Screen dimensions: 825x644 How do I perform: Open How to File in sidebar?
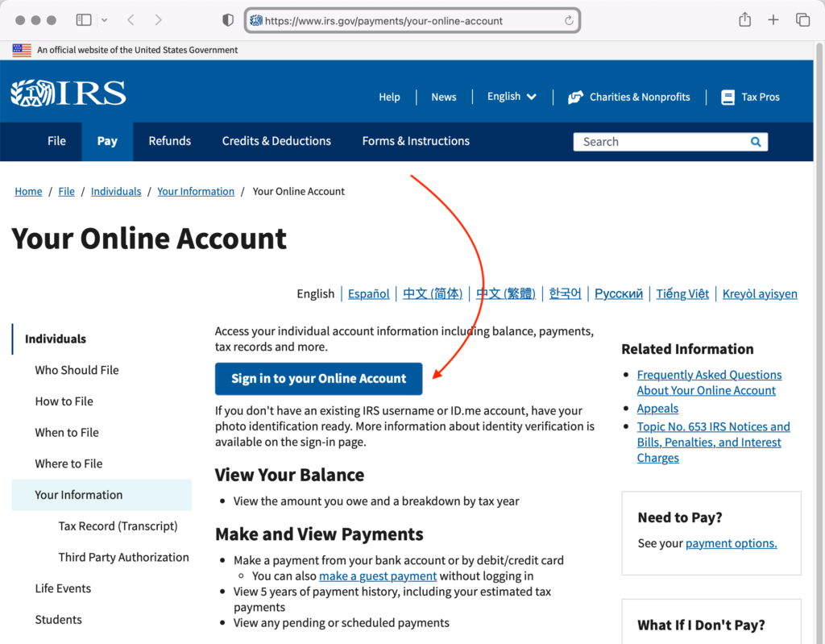pyautogui.click(x=64, y=401)
